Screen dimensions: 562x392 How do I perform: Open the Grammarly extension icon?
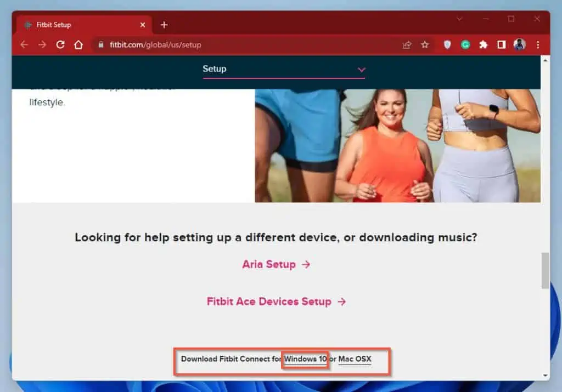(x=465, y=45)
